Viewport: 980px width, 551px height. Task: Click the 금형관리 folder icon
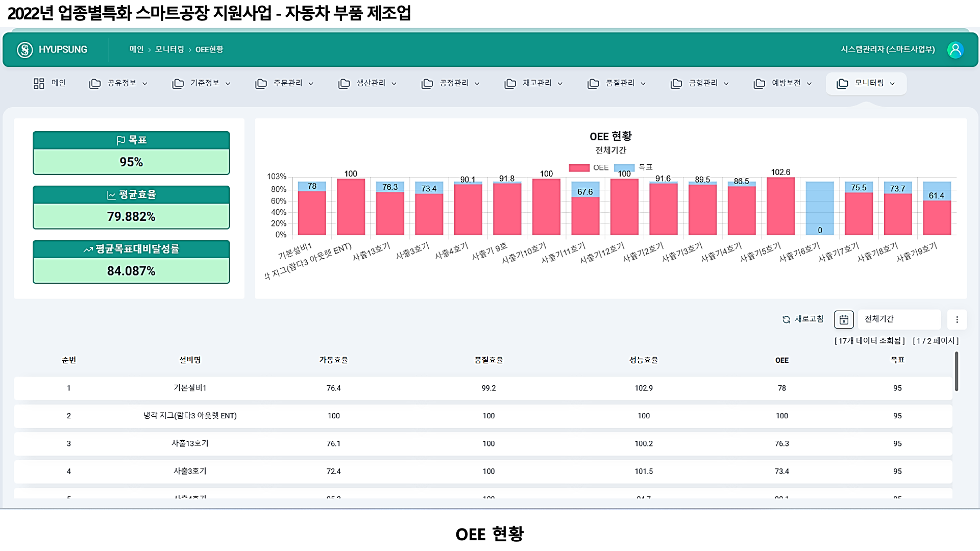point(676,83)
